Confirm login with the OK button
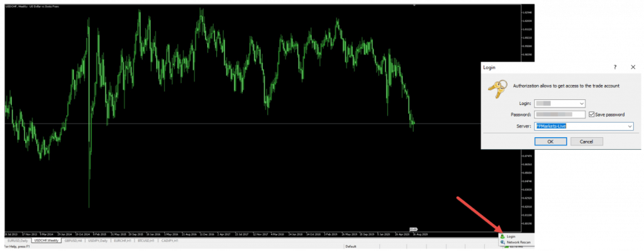 pyautogui.click(x=551, y=142)
